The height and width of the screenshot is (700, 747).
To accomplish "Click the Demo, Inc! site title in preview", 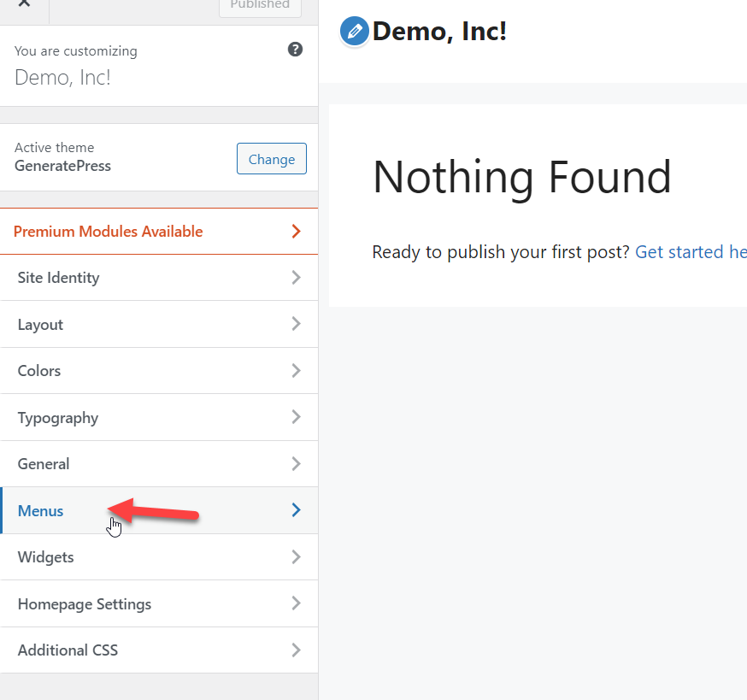I will point(439,32).
